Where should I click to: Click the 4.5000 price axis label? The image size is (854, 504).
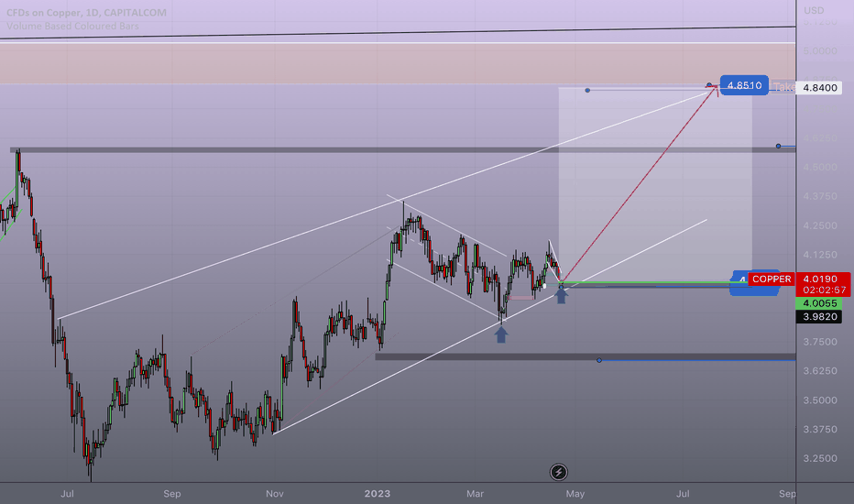click(820, 167)
